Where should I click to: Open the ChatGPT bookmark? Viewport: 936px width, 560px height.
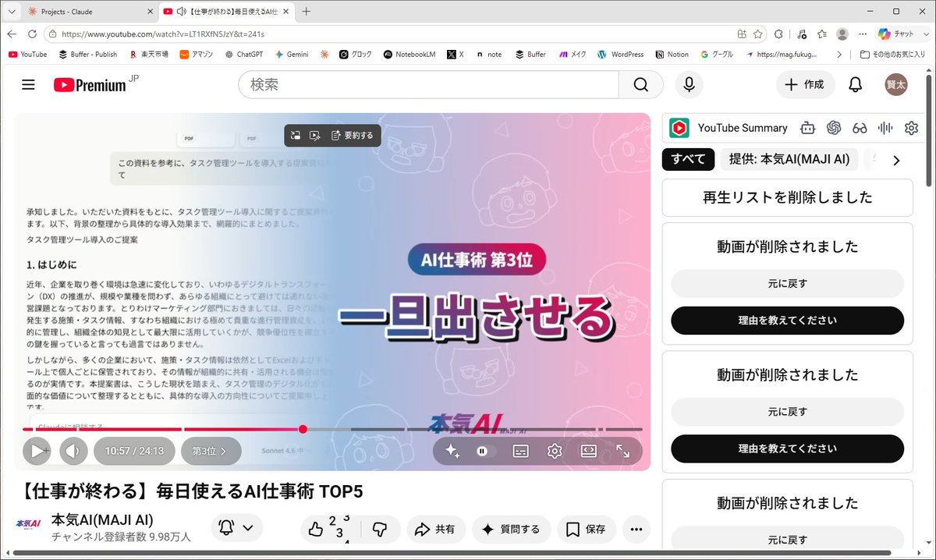244,55
